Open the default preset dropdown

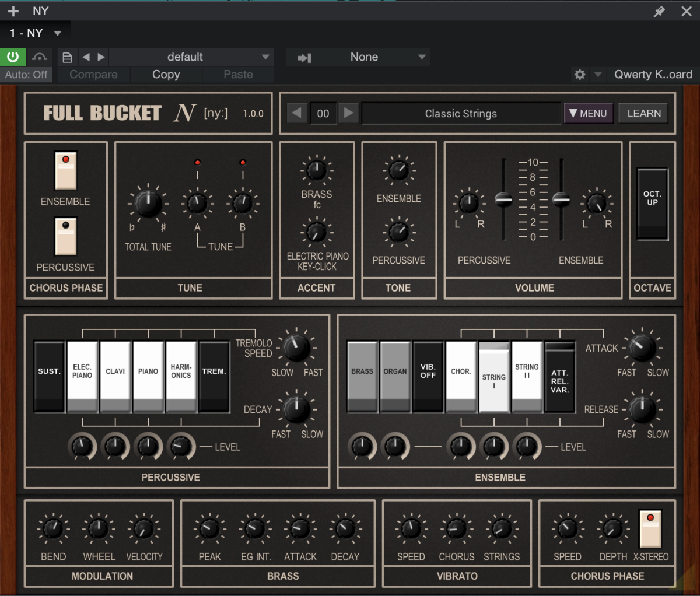click(x=191, y=57)
